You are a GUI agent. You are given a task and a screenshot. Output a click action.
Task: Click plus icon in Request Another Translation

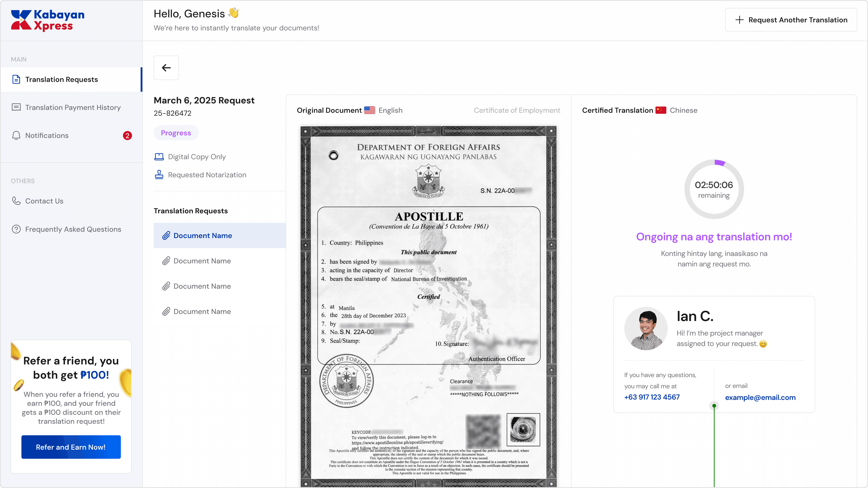click(x=739, y=20)
